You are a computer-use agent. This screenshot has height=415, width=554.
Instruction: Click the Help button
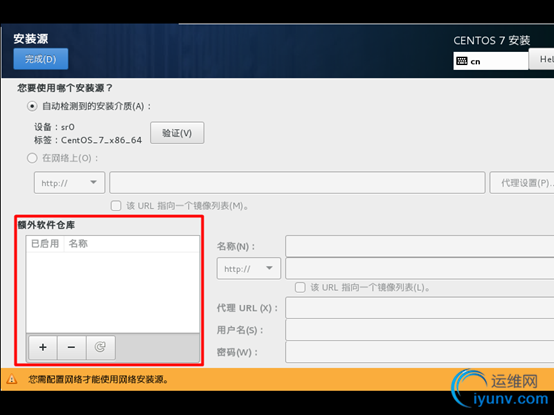click(541, 59)
